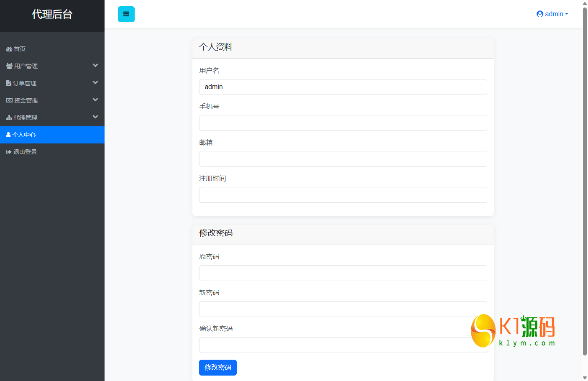Focus the 原密码 input field
Screen dimensions: 588x381
tap(343, 273)
